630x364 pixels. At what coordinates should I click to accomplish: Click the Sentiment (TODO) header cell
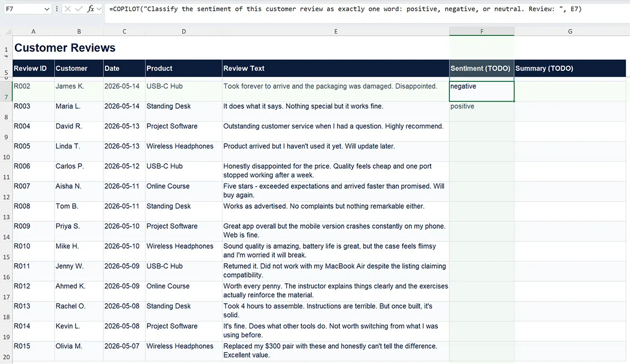pos(482,68)
